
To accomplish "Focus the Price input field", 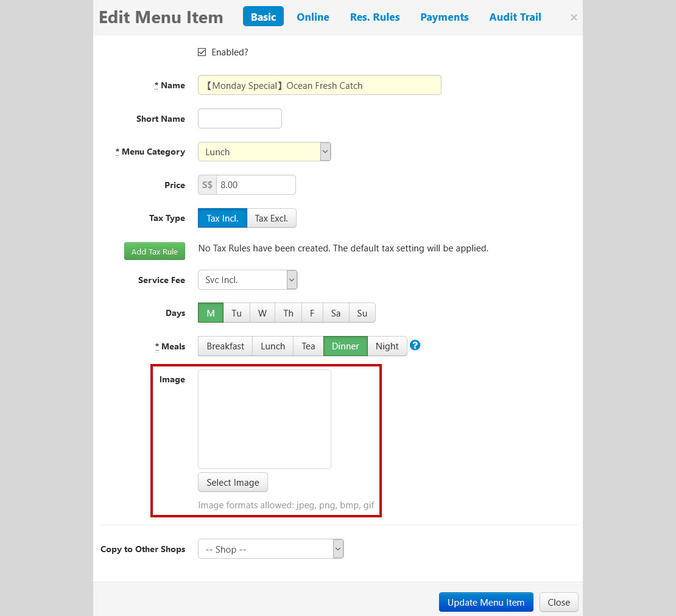I will click(x=256, y=184).
